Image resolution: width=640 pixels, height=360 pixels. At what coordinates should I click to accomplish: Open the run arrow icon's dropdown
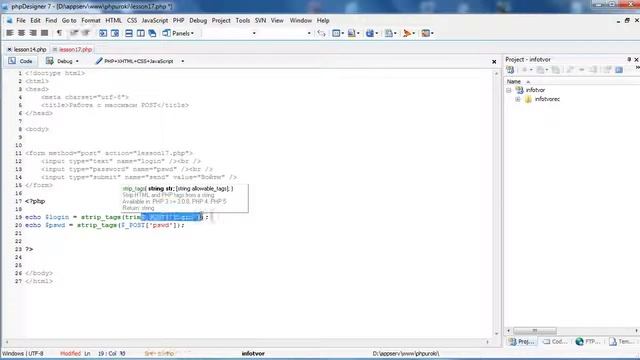click(413, 33)
